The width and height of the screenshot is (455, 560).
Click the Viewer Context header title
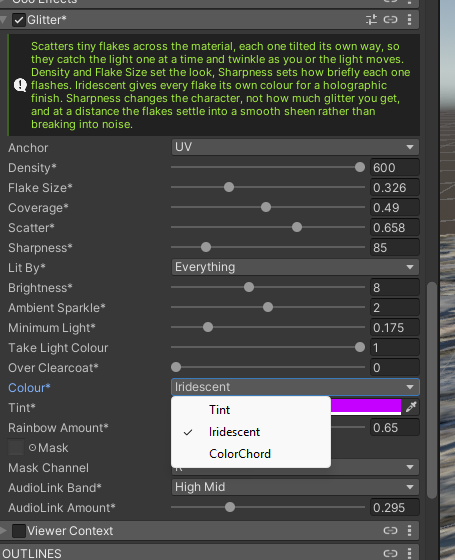coord(70,531)
